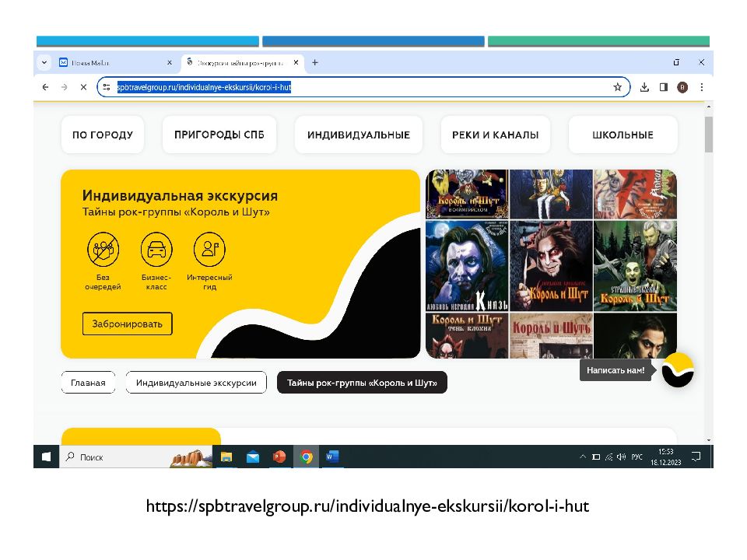Show hidden system tray icons
Image resolution: width=747 pixels, height=560 pixels.
coord(582,457)
